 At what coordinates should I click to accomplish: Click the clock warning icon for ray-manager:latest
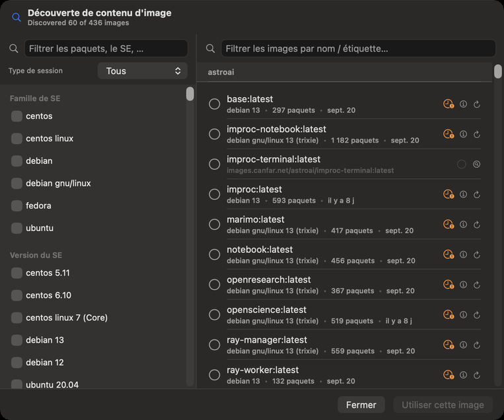click(x=449, y=345)
